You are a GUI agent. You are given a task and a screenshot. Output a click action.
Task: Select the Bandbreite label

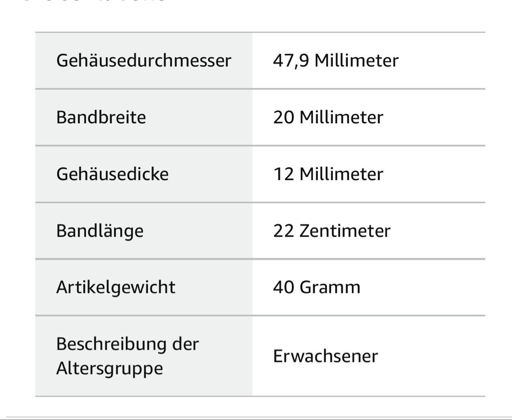point(101,117)
